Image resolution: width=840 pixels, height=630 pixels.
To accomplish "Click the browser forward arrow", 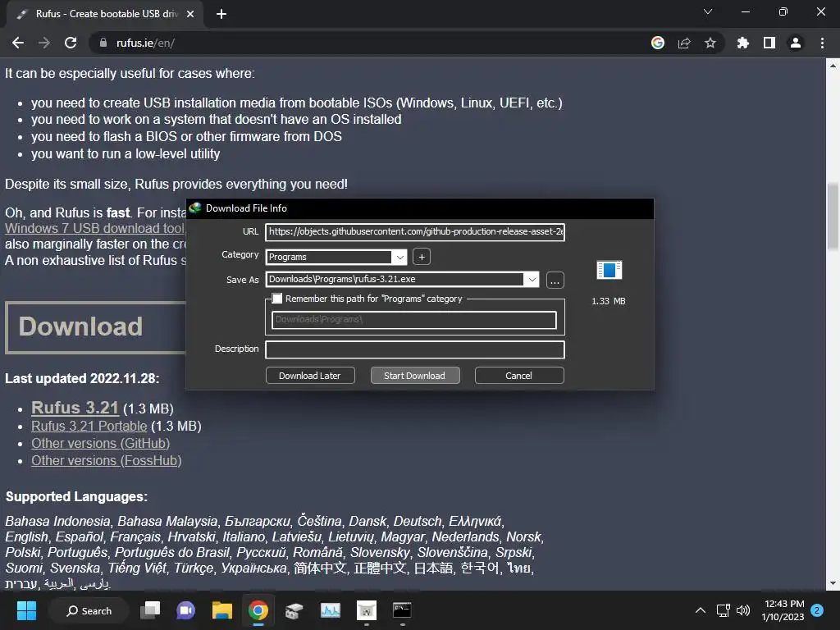I will click(x=44, y=43).
